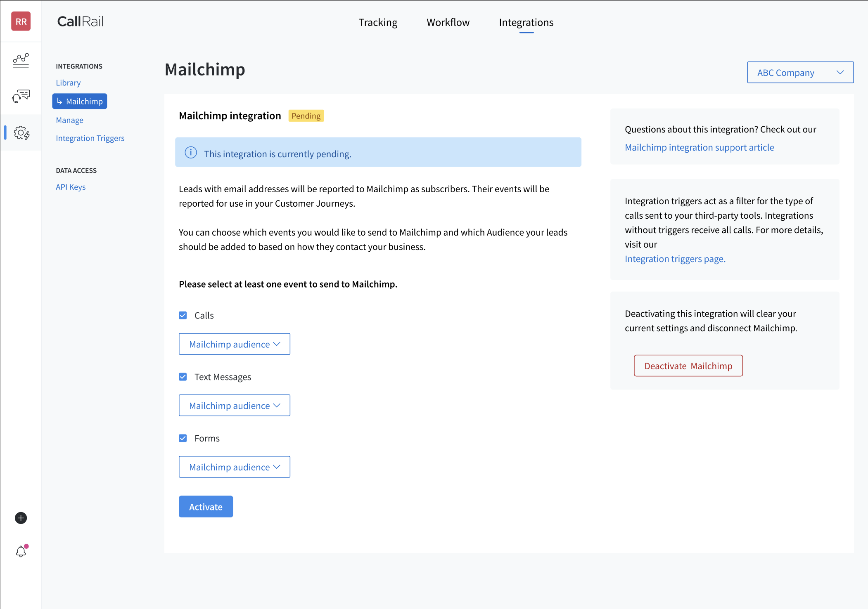Open Mailchimp integration support article link
The height and width of the screenshot is (609, 868).
(699, 148)
